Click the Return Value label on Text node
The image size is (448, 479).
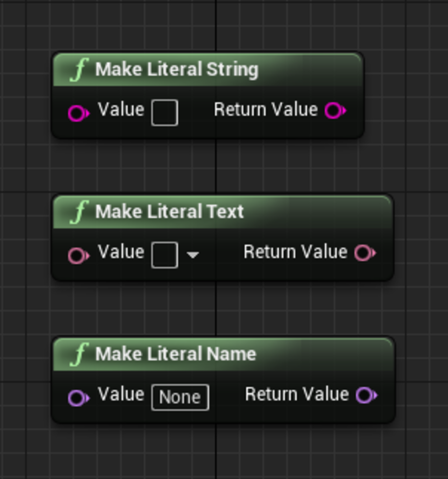pyautogui.click(x=295, y=252)
